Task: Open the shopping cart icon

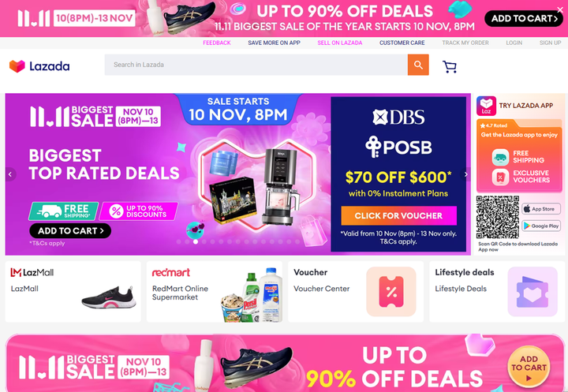Action: coord(450,66)
